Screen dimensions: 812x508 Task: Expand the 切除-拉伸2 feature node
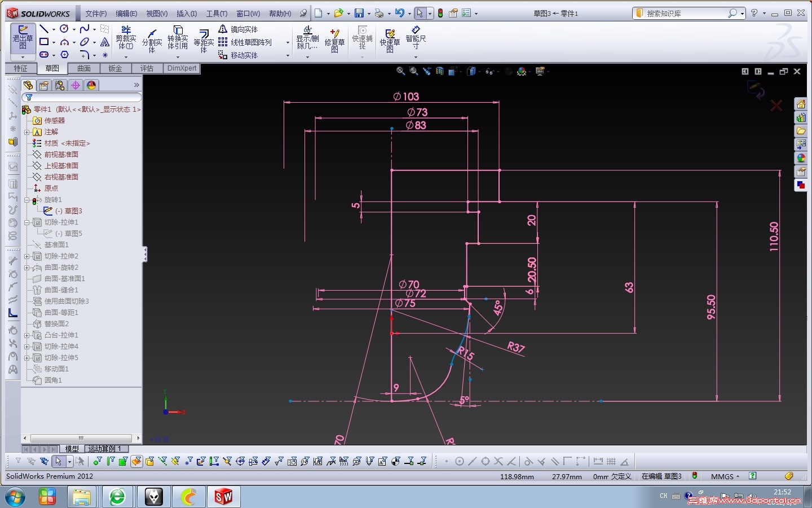[27, 256]
